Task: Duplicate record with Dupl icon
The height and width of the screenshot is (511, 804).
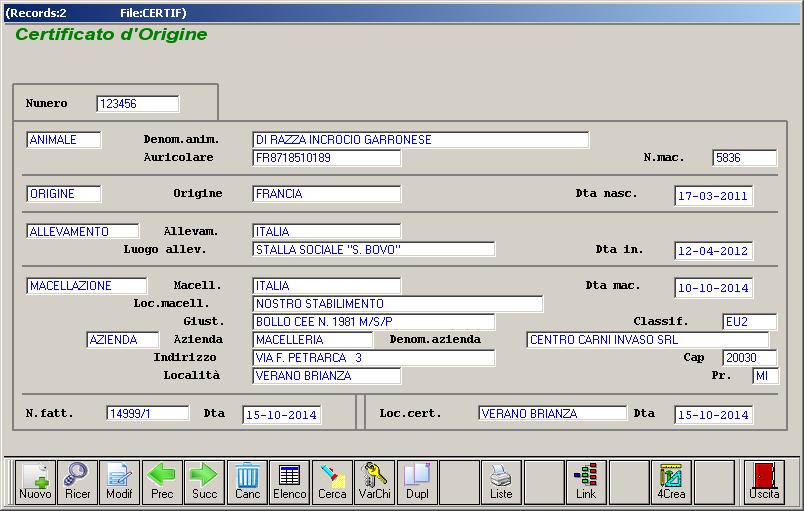Action: (x=417, y=482)
